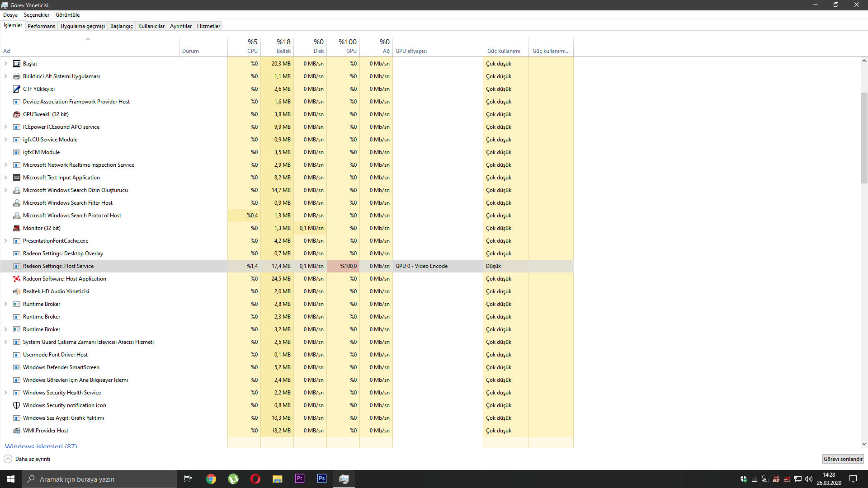Image resolution: width=868 pixels, height=488 pixels.
Task: Expand Windows Security Health Service entry
Action: click(6, 393)
